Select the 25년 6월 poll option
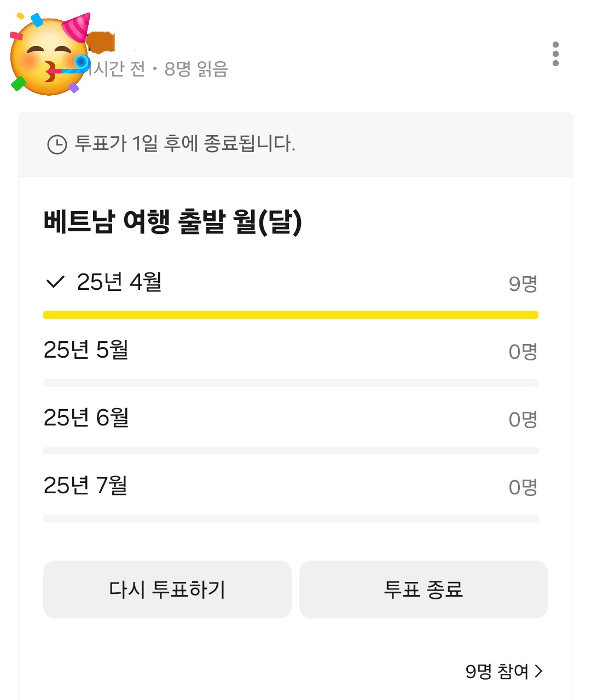 click(x=86, y=418)
